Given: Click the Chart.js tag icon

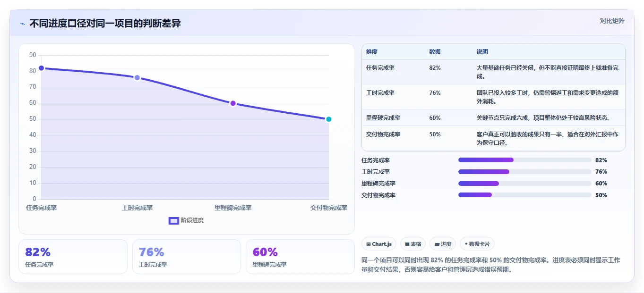Looking at the screenshot, I should pyautogui.click(x=369, y=244).
